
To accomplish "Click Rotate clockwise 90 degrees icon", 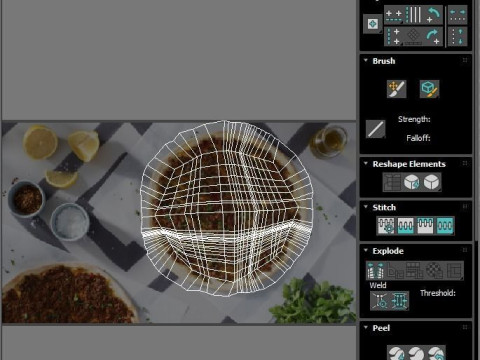I will pyautogui.click(x=433, y=37).
